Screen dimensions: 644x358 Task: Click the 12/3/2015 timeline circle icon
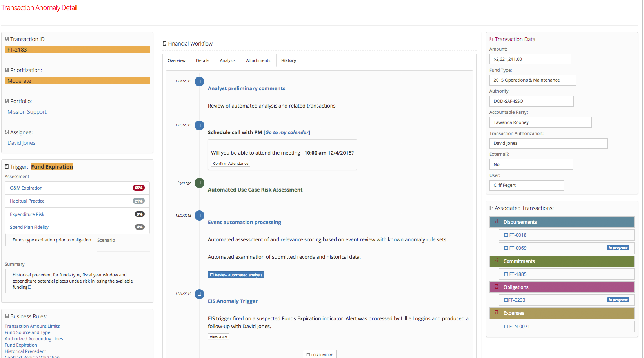pyautogui.click(x=199, y=126)
